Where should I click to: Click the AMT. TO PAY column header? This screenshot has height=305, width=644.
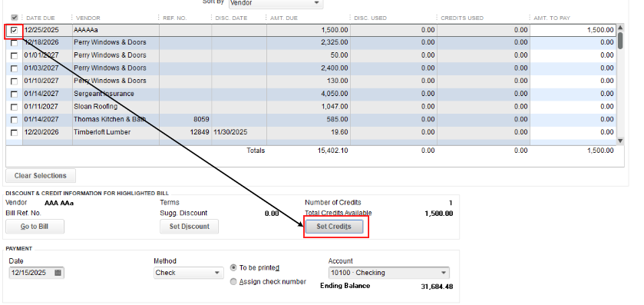click(552, 18)
